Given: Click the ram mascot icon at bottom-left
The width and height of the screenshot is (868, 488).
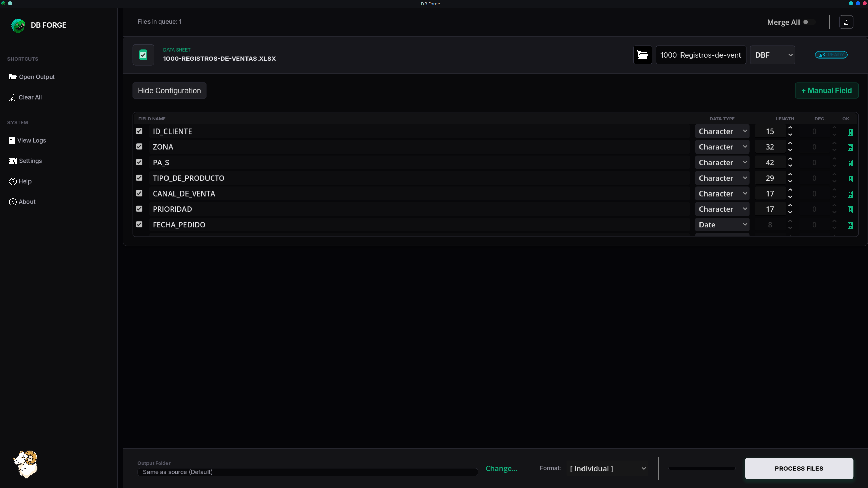Looking at the screenshot, I should pyautogui.click(x=26, y=464).
